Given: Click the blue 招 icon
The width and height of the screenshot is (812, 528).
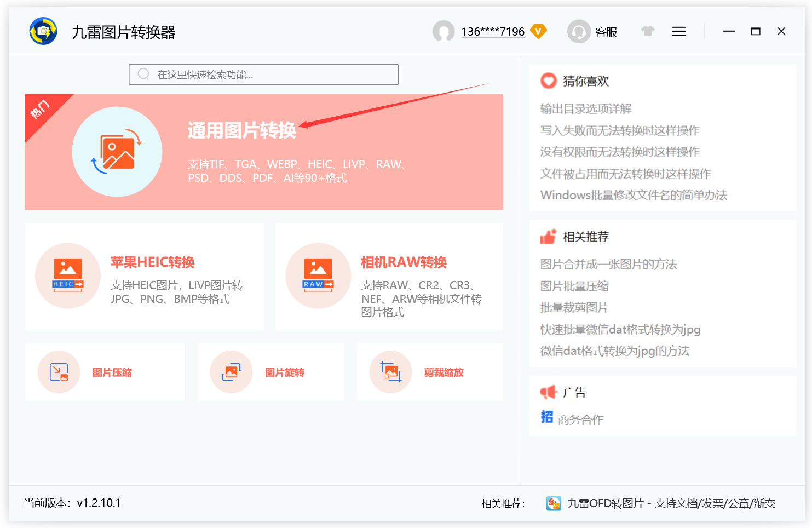Looking at the screenshot, I should (547, 417).
